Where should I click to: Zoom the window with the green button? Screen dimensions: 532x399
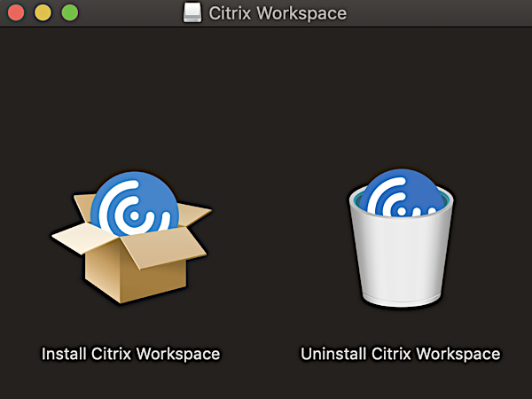point(69,13)
